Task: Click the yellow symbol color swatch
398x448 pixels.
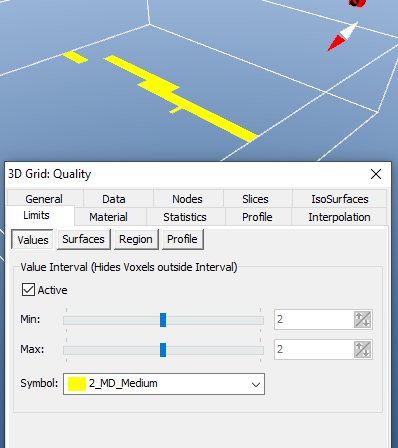Action: coord(77,384)
